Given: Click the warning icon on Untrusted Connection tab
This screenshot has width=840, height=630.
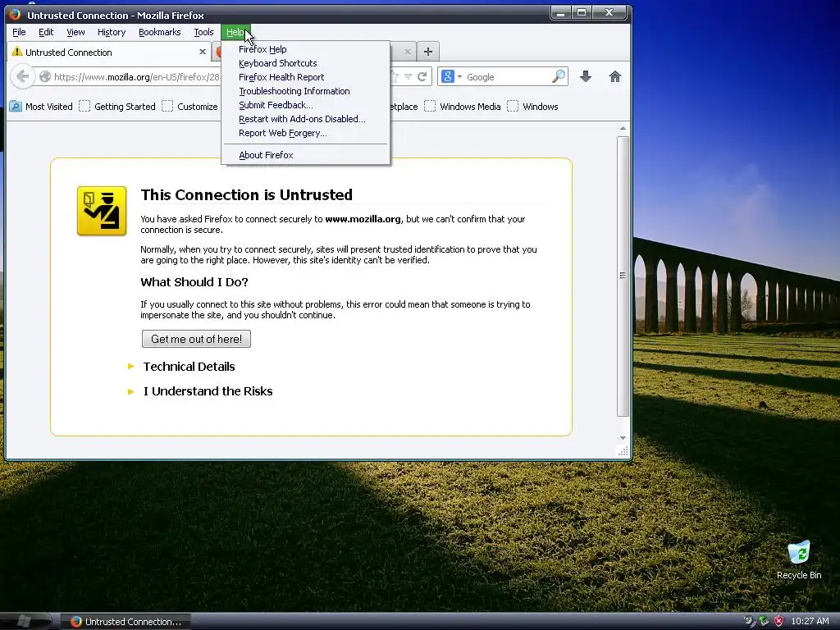Looking at the screenshot, I should point(17,52).
